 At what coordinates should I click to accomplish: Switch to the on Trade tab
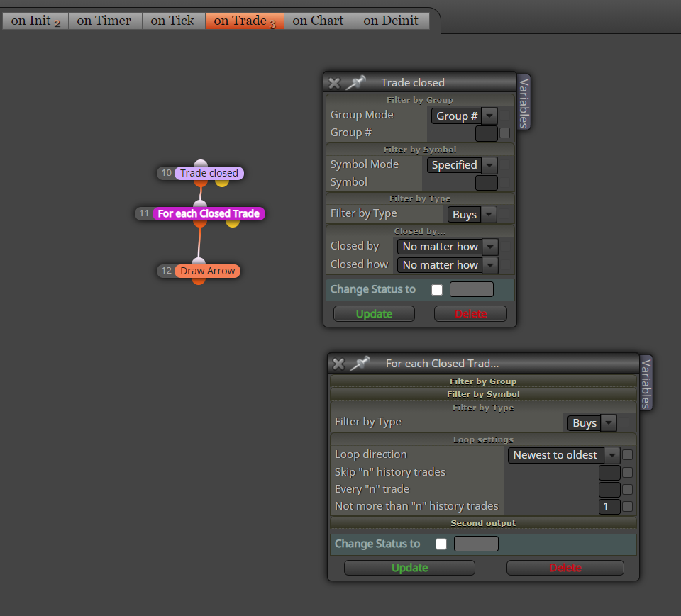[245, 21]
